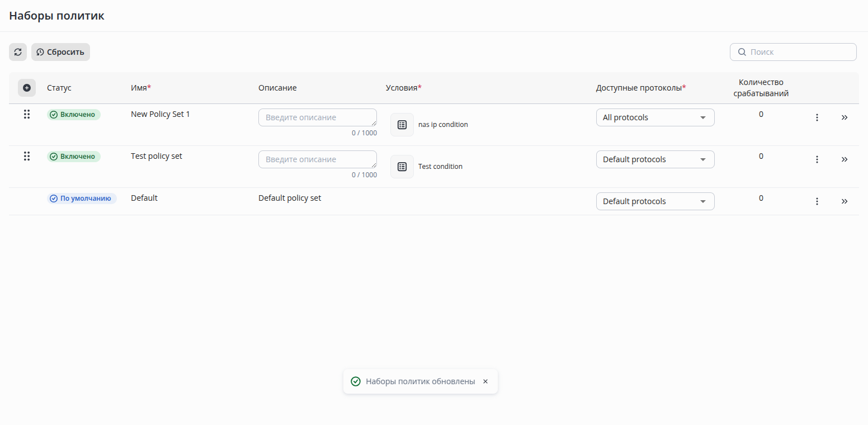Open three-dot menu for New Policy Set 1

click(817, 117)
